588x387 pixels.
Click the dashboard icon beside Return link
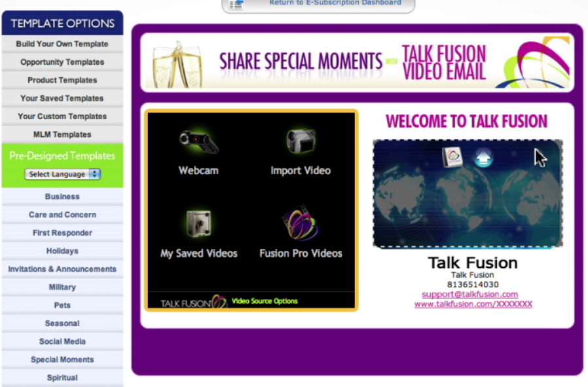(x=236, y=5)
